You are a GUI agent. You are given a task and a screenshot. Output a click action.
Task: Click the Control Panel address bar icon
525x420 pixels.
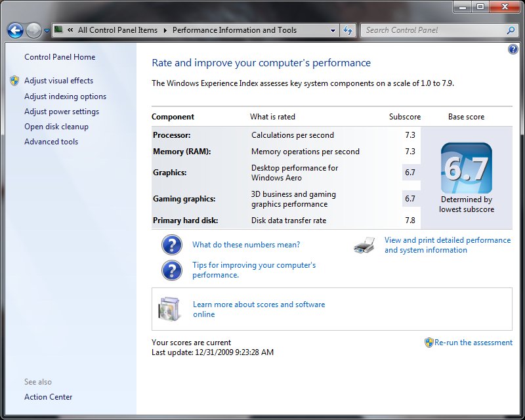point(58,30)
